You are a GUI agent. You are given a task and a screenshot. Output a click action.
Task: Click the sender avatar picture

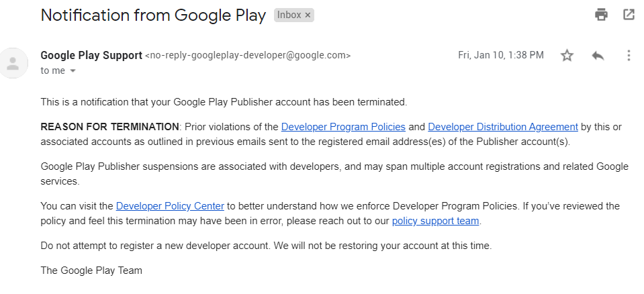click(x=13, y=63)
